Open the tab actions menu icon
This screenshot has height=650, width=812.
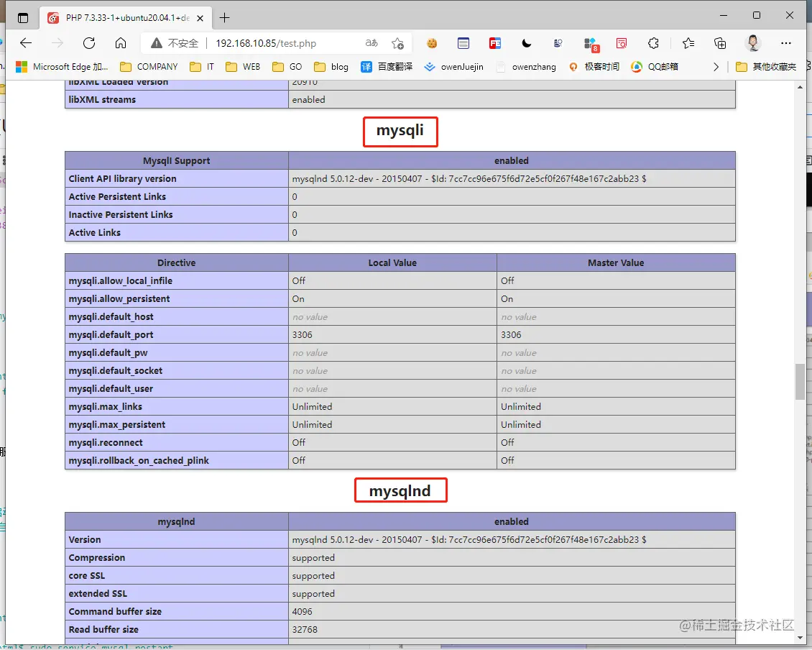click(23, 18)
